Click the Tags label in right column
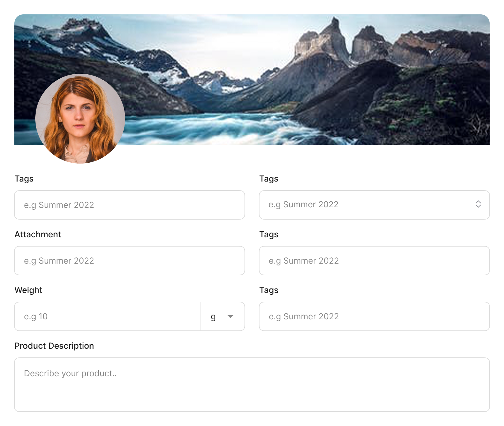504x426 pixels. (x=268, y=179)
